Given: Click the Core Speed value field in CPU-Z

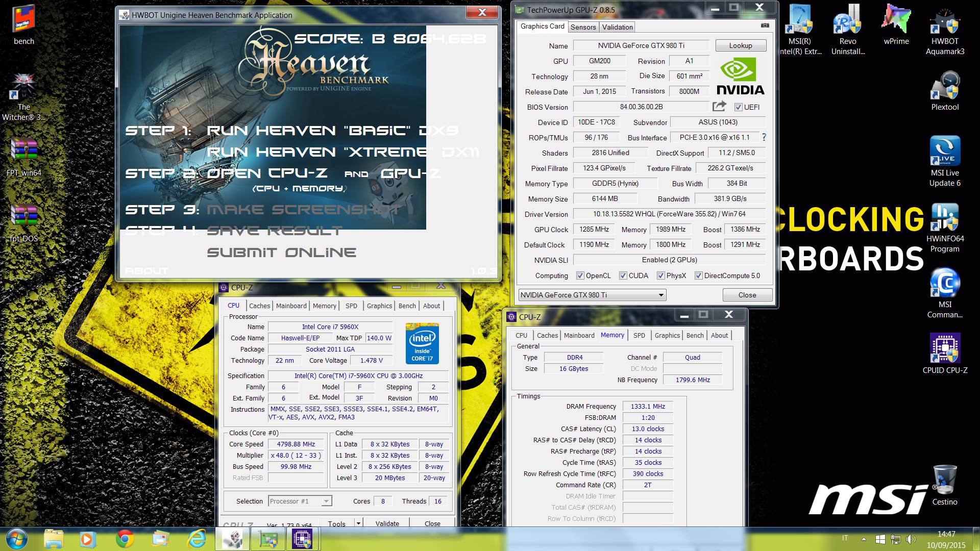Looking at the screenshot, I should pyautogui.click(x=296, y=444).
